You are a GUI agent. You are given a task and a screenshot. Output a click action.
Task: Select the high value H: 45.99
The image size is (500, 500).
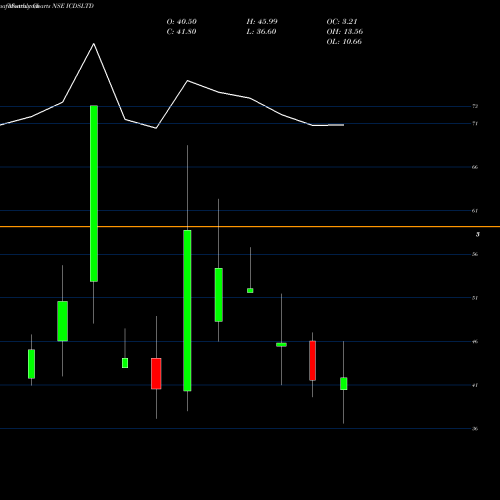point(262,22)
